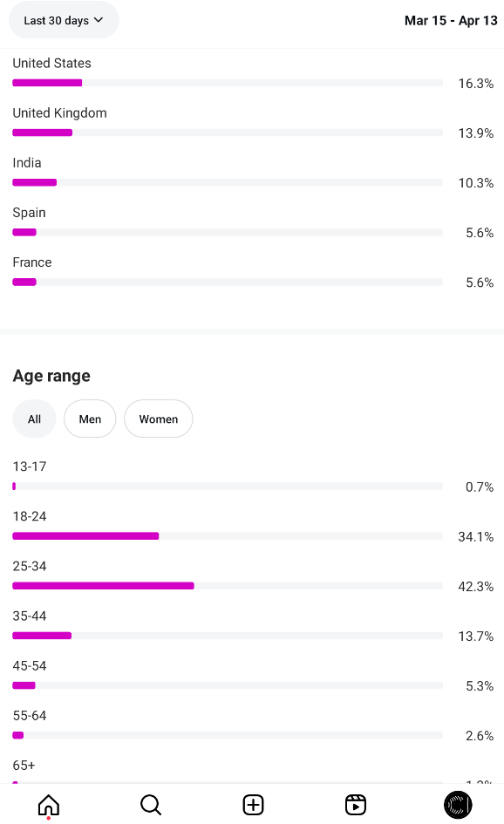Click the Age range heading
This screenshot has width=504, height=824.
coord(51,376)
